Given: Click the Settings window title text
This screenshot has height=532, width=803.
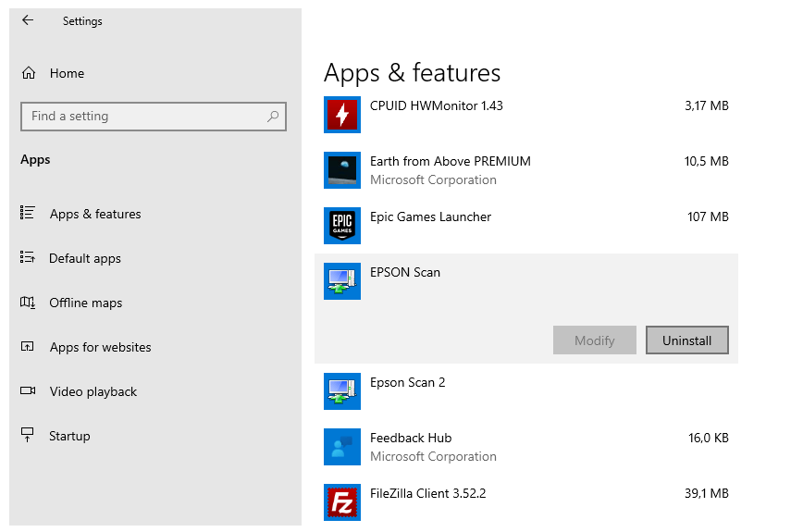Looking at the screenshot, I should 82,21.
